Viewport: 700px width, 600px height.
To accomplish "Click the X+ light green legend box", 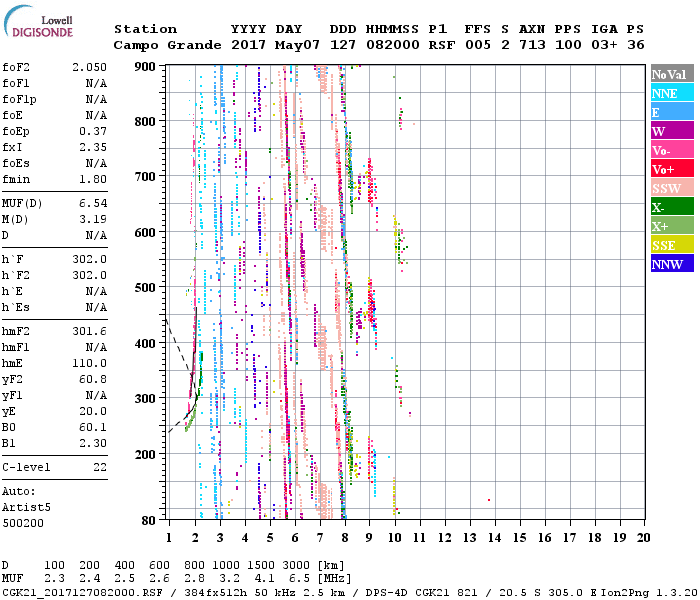I will click(x=671, y=226).
